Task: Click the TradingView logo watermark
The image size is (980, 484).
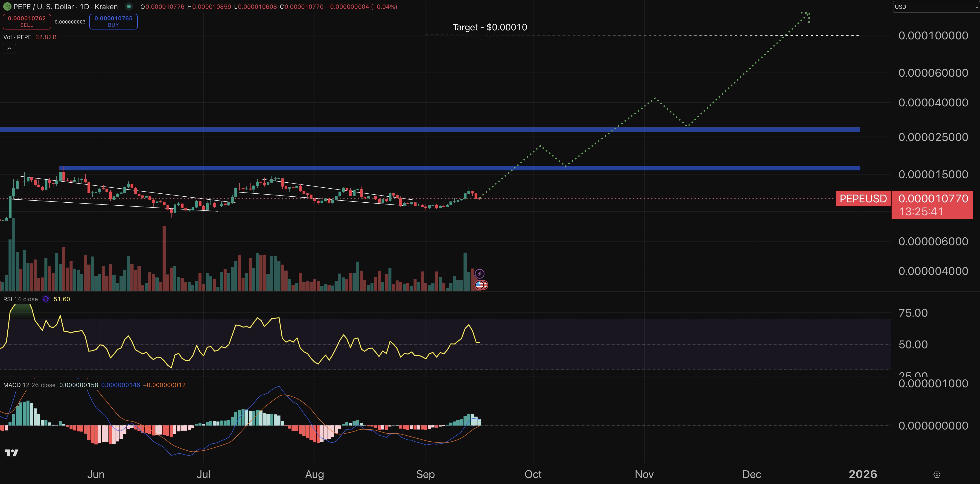Action: 12,453
